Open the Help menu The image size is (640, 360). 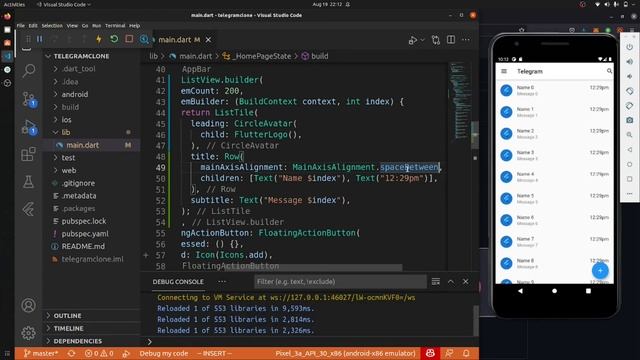click(135, 25)
